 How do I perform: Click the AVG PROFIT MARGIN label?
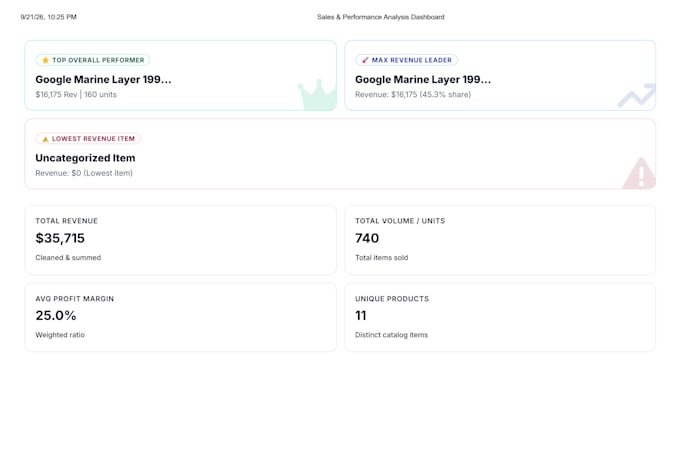pyautogui.click(x=75, y=299)
